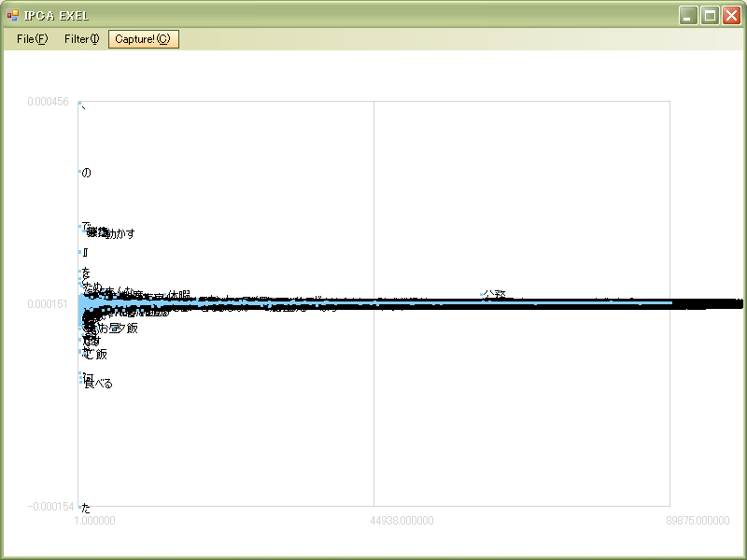Click the の data point label
The width and height of the screenshot is (747, 560).
click(86, 173)
